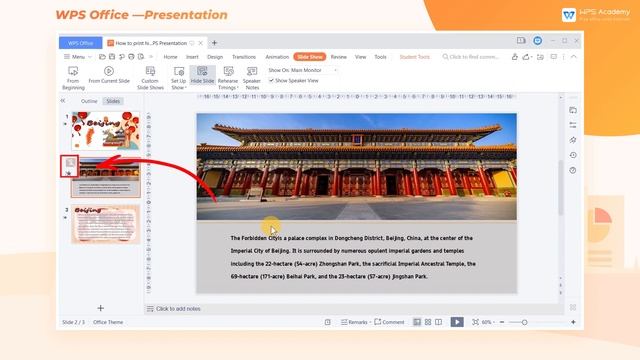640x360 pixels.
Task: Select slide 2 Forbidden City thumbnail
Action: (x=106, y=178)
